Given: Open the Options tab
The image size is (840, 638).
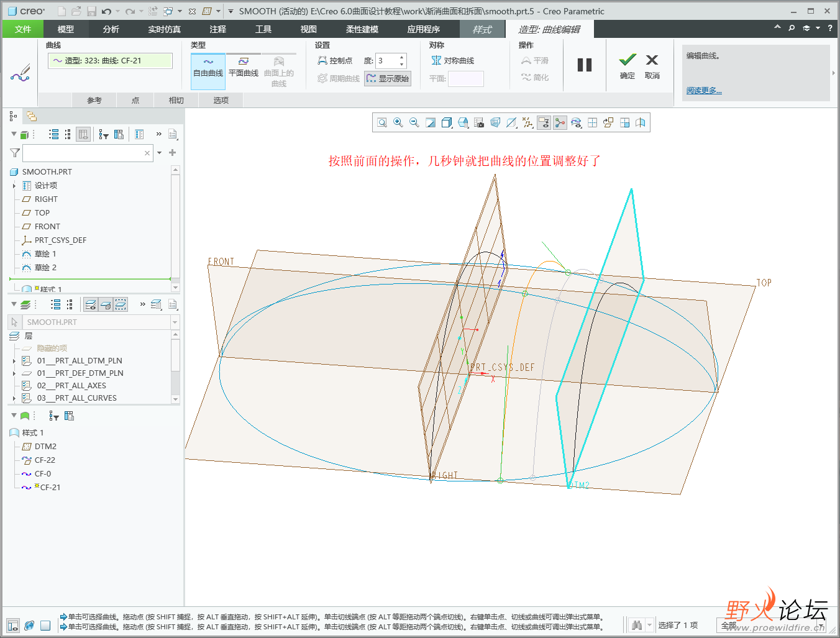Looking at the screenshot, I should click(x=221, y=100).
